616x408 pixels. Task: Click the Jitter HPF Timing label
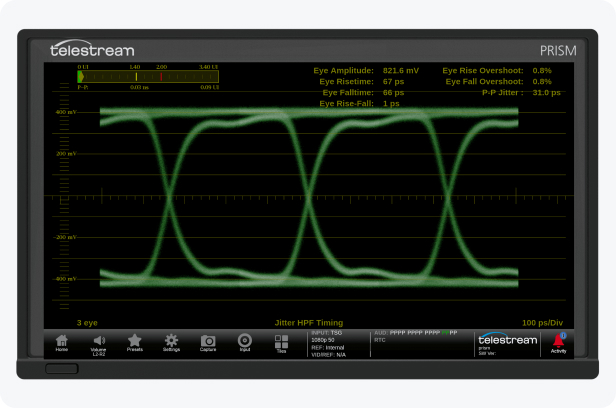(x=309, y=323)
